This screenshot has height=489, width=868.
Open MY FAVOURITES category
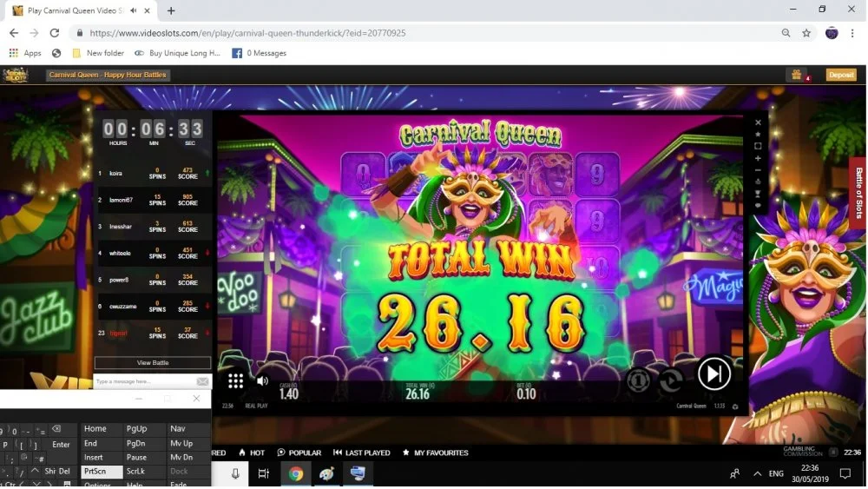(436, 453)
